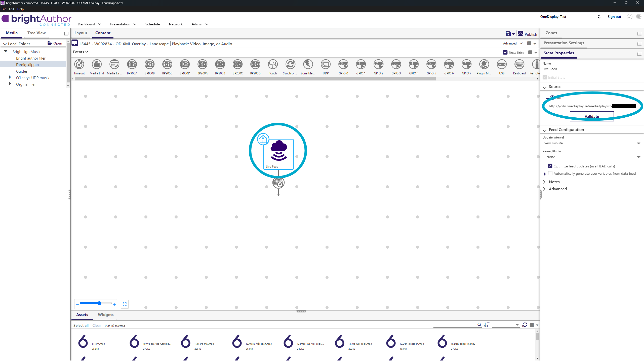
Task: Select the UDP event icon
Action: tap(326, 65)
